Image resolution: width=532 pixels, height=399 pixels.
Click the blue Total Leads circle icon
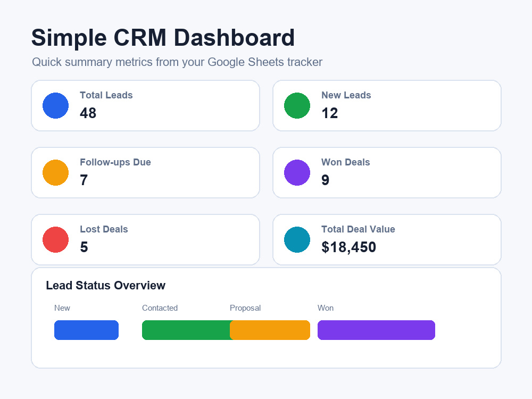(56, 105)
